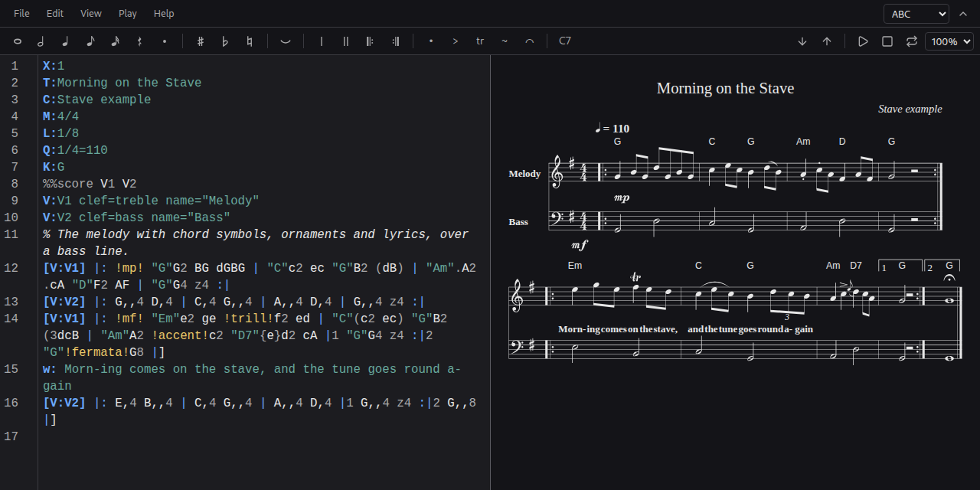
Task: Open the View menu
Action: tap(91, 14)
